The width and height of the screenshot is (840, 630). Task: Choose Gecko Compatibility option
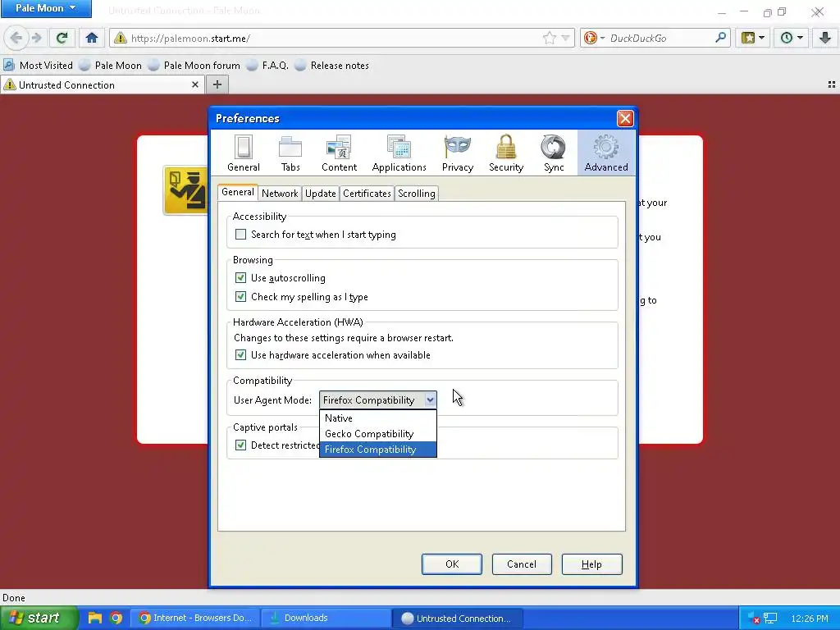[x=377, y=434]
